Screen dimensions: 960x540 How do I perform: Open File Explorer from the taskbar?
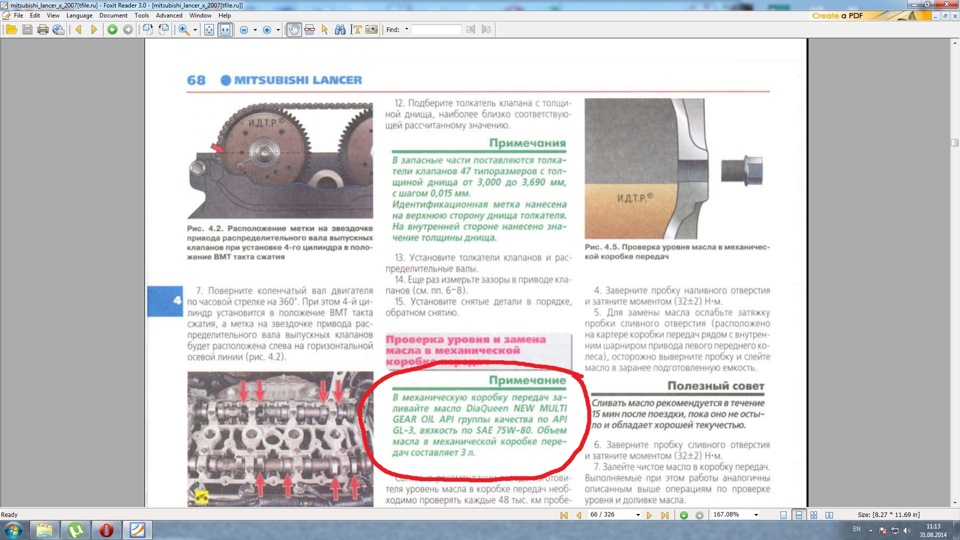pos(44,530)
